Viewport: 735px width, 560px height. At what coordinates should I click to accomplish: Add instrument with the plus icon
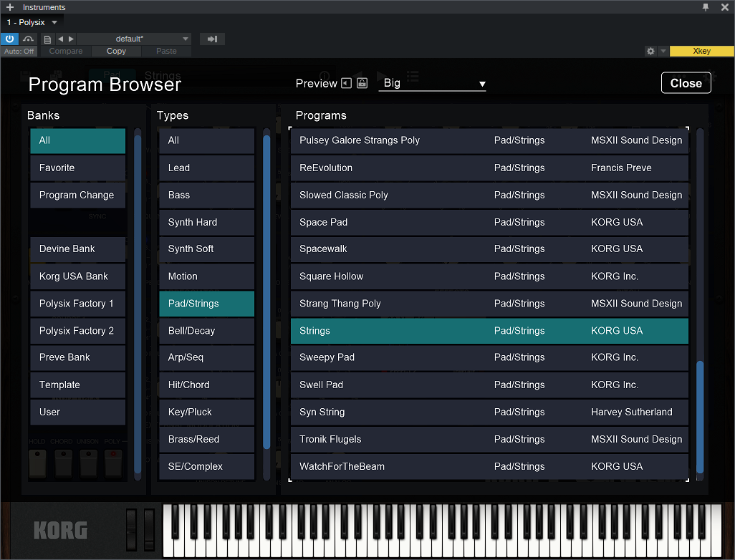10,7
